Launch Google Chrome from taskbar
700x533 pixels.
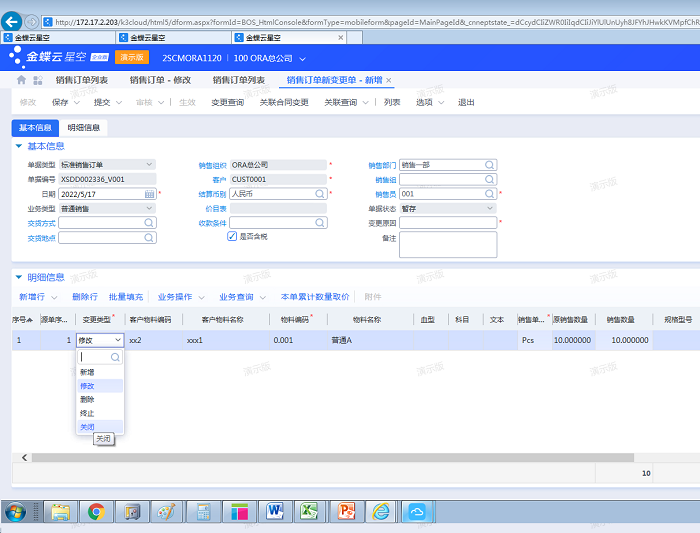coord(96,511)
